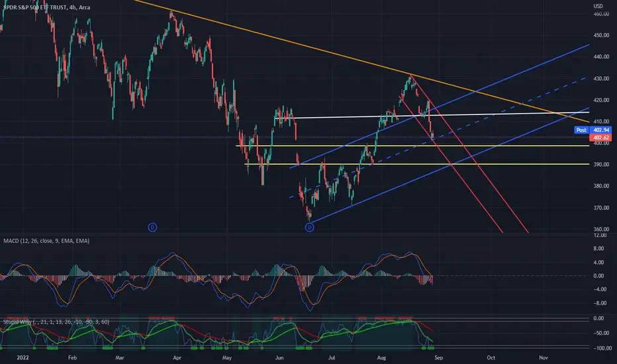Click the -100.00 value on the Willy scale
Screen dimensions: 617x364
point(602,348)
